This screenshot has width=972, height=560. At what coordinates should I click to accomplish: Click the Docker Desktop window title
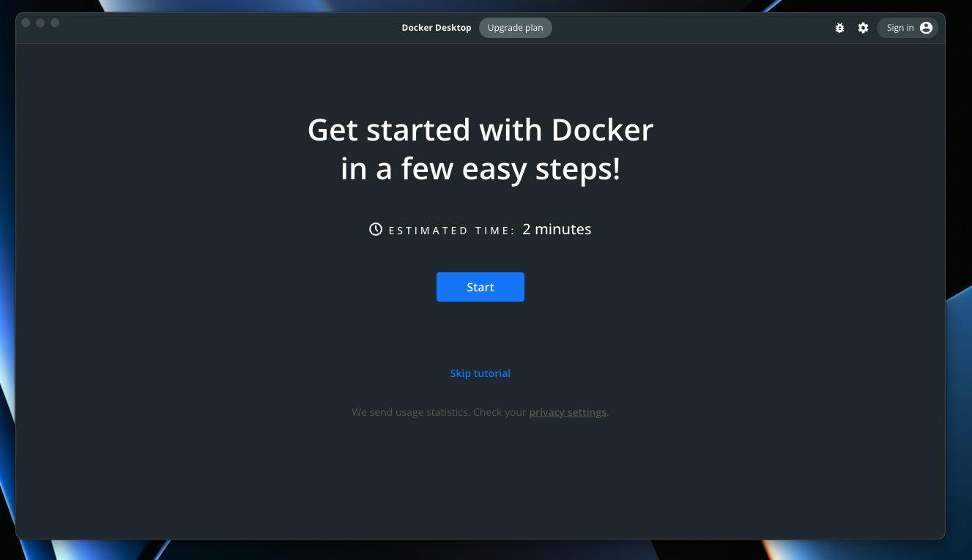[x=437, y=28]
